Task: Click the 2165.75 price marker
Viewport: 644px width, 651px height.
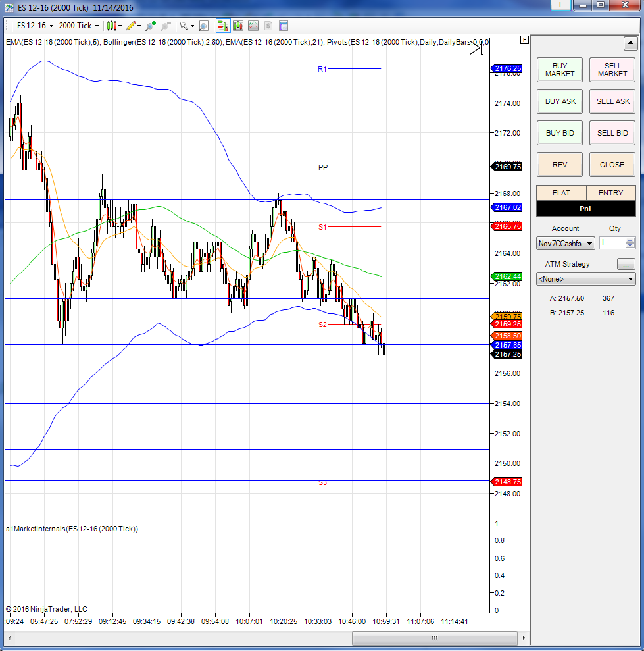Action: coord(507,226)
